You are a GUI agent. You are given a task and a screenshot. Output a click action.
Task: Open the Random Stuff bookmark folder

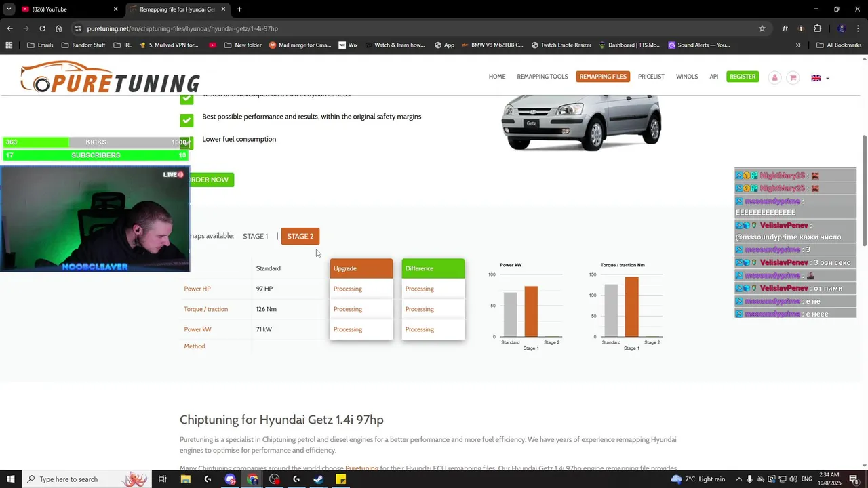click(x=83, y=45)
